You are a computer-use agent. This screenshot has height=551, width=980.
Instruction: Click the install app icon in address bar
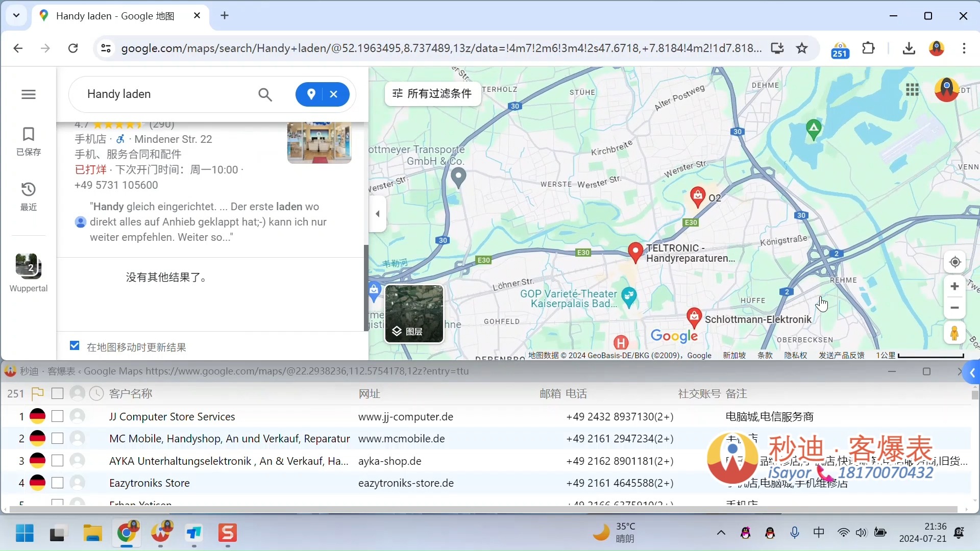tap(777, 48)
